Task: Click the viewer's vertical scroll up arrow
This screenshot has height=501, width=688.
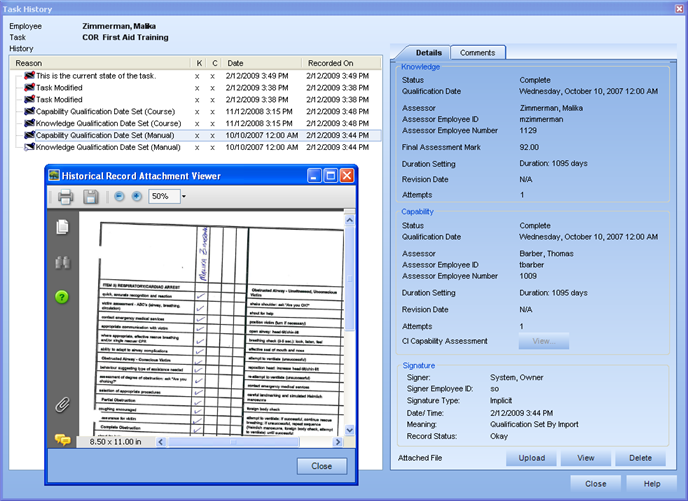Action: coord(349,220)
